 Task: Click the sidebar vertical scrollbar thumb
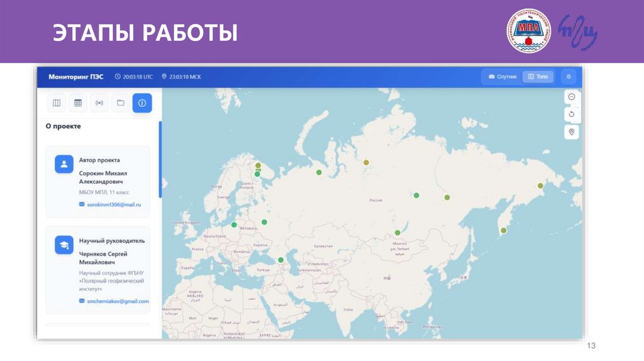[x=160, y=160]
